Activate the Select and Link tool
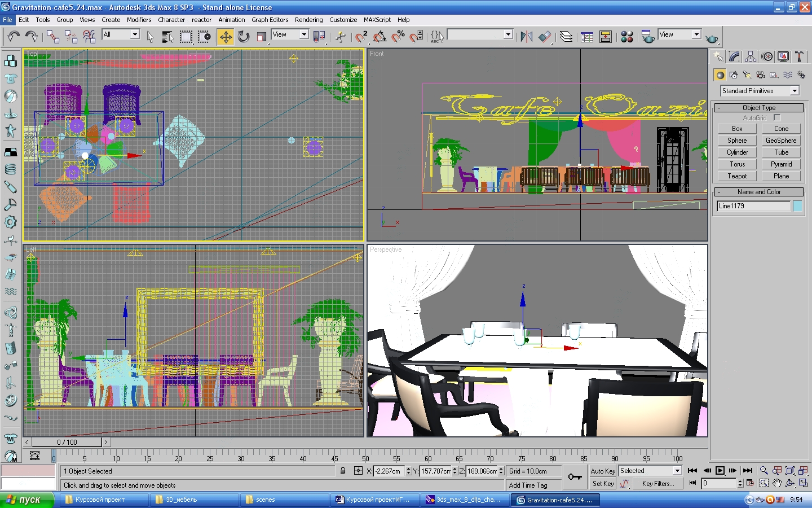Screen dimensions: 812x508 (x=53, y=37)
